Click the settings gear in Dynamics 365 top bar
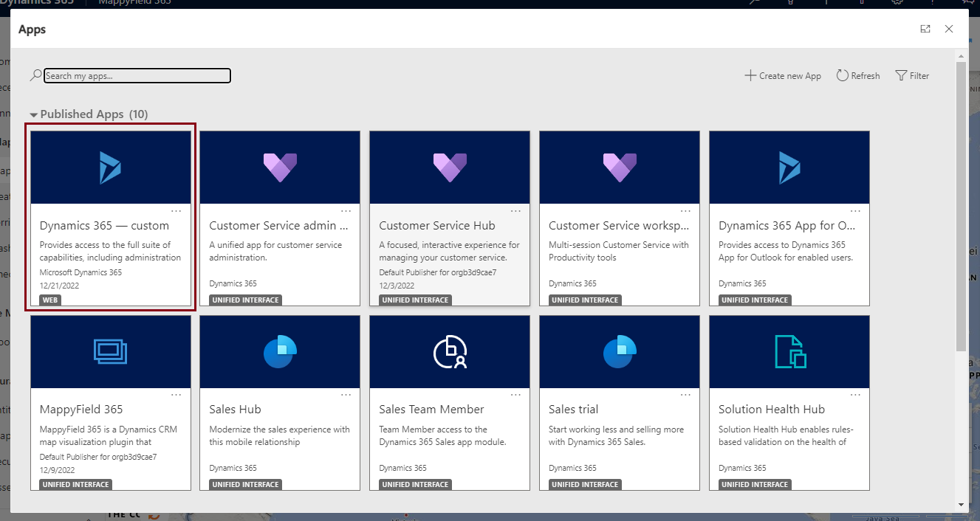Screen dimensions: 980x521 [x=897, y=2]
